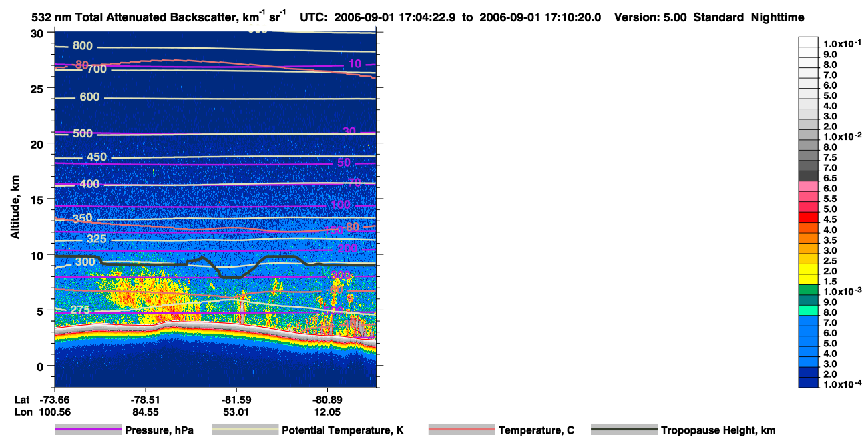
Task: Click the potential temperature contour label 275
Action: click(81, 310)
